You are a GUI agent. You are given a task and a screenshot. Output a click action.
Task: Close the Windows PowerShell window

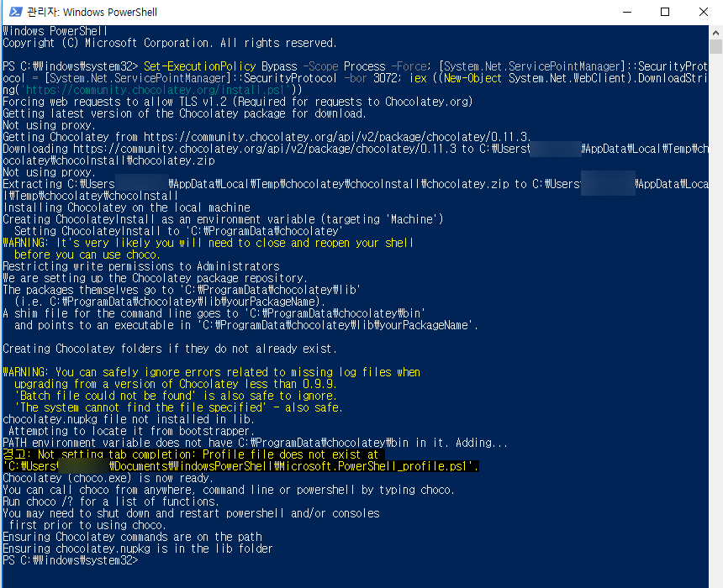point(703,12)
